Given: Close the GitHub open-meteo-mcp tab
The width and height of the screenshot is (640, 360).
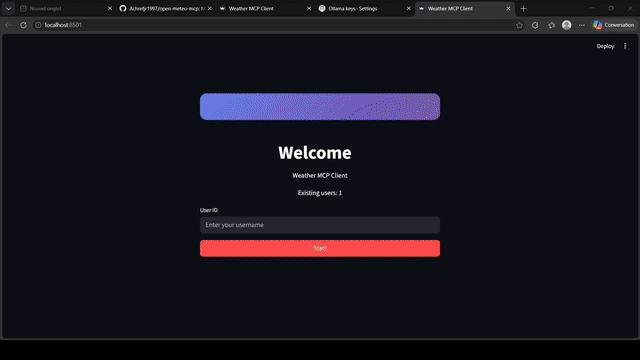Looking at the screenshot, I should click(x=209, y=9).
